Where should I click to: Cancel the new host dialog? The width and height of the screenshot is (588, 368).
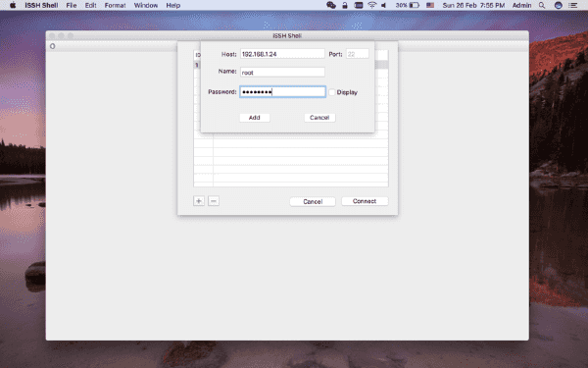pyautogui.click(x=319, y=118)
